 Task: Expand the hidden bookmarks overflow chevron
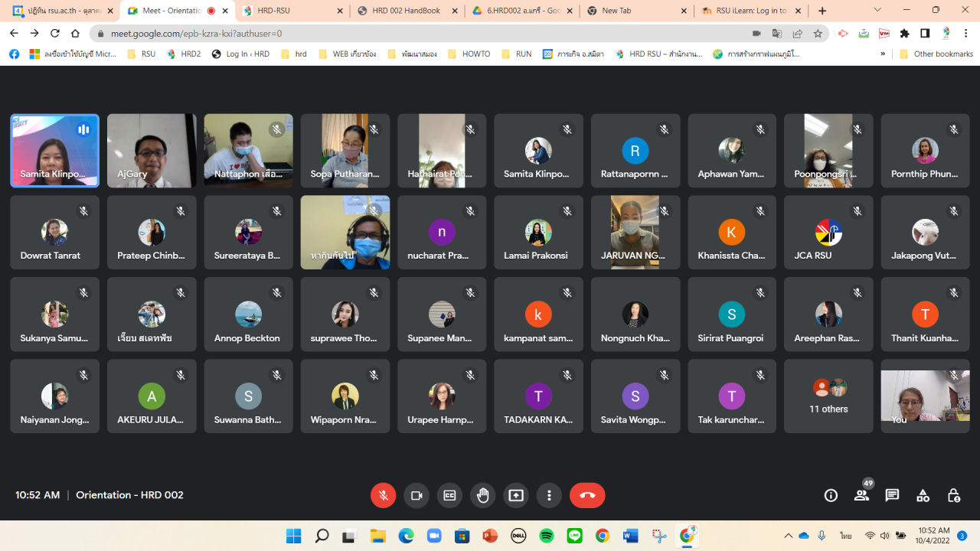[883, 54]
